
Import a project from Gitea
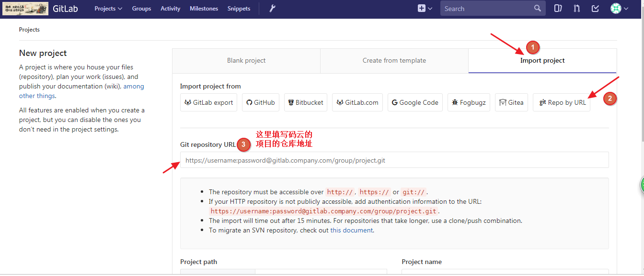click(x=511, y=102)
